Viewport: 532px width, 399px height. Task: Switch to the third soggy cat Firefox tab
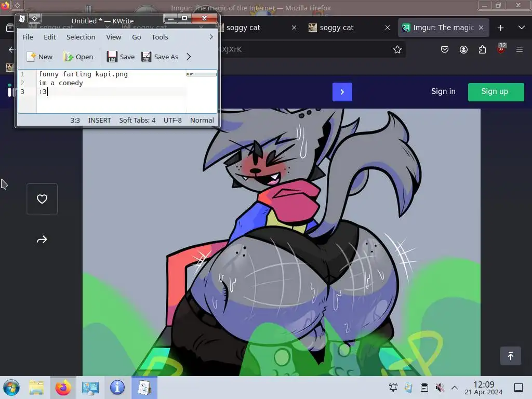tap(243, 28)
